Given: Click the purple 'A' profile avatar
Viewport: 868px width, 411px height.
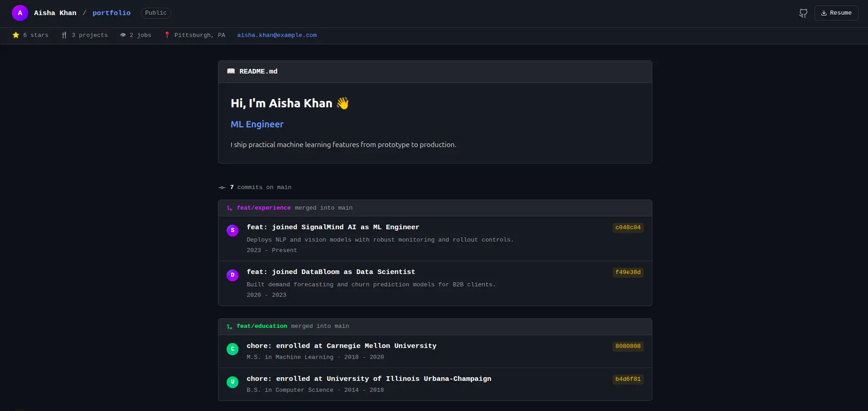Looking at the screenshot, I should (20, 13).
